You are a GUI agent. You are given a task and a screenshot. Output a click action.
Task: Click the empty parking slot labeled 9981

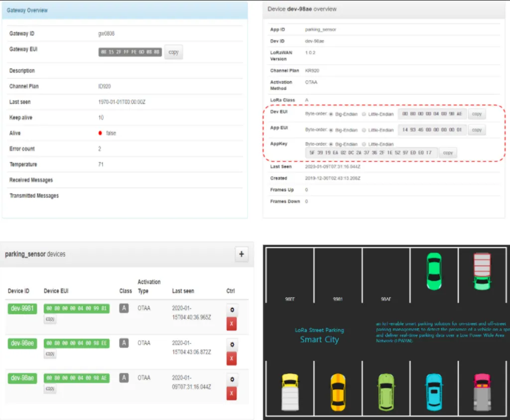338,275
